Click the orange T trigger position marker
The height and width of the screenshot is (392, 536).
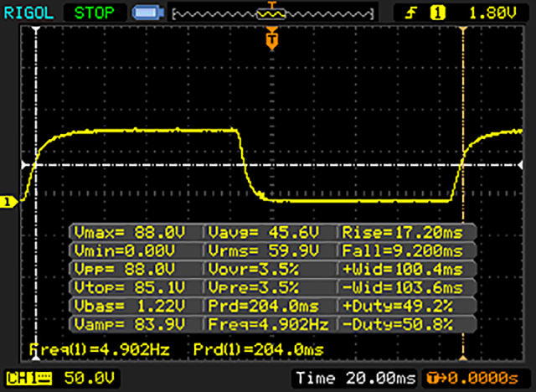tap(271, 39)
